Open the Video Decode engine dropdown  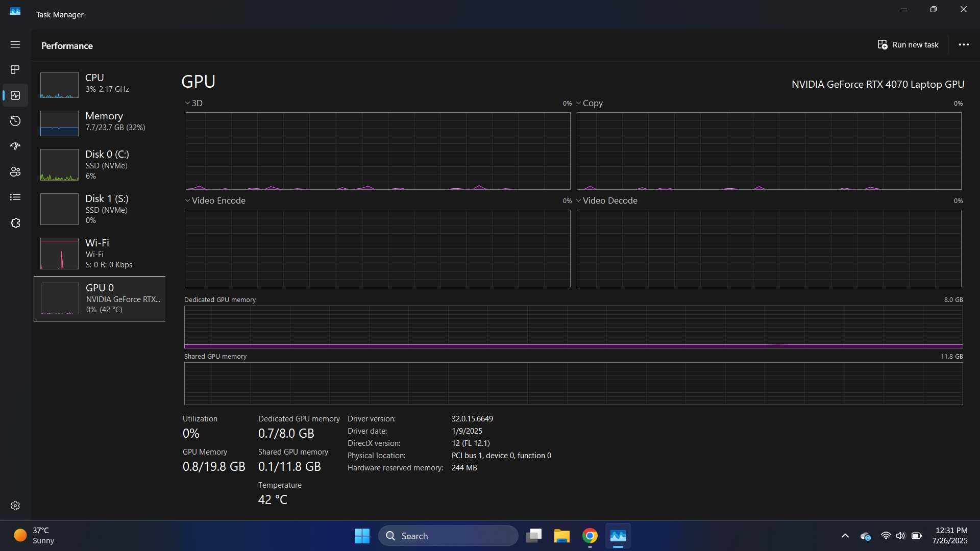click(606, 201)
